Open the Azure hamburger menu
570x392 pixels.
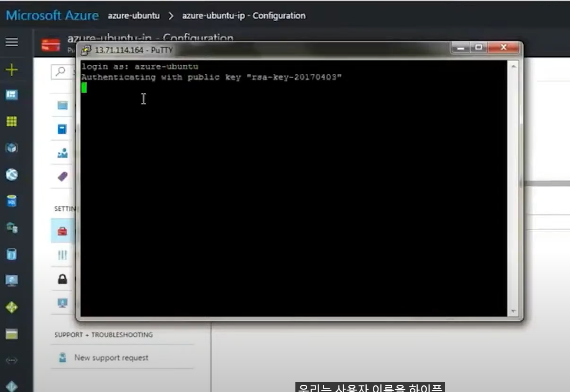click(x=12, y=43)
